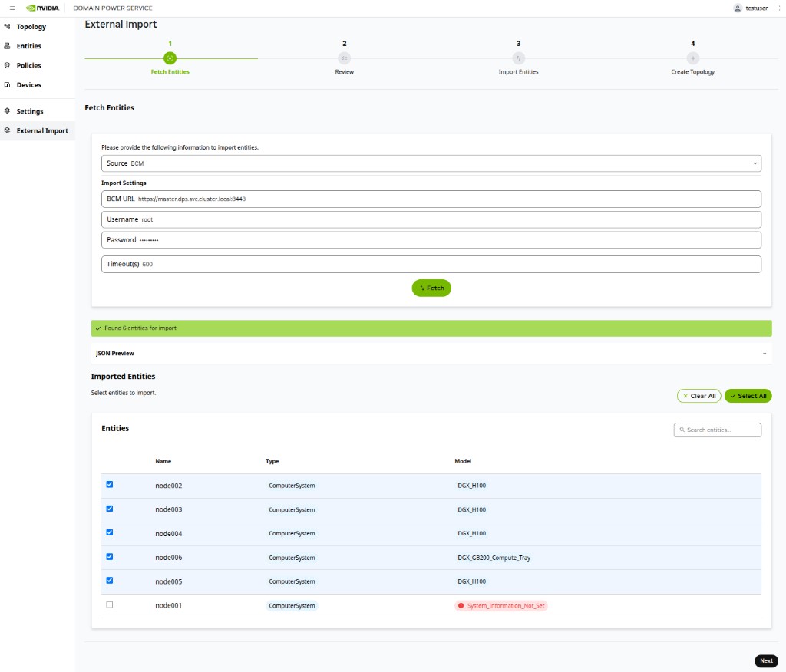The height and width of the screenshot is (672, 786).
Task: Expand the JSON Preview section
Action: [431, 354]
